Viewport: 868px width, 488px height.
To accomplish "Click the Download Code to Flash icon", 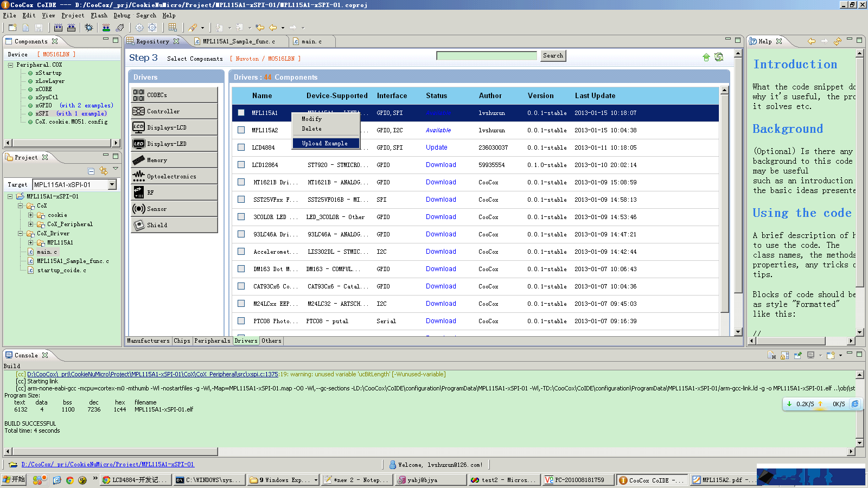I will point(106,27).
